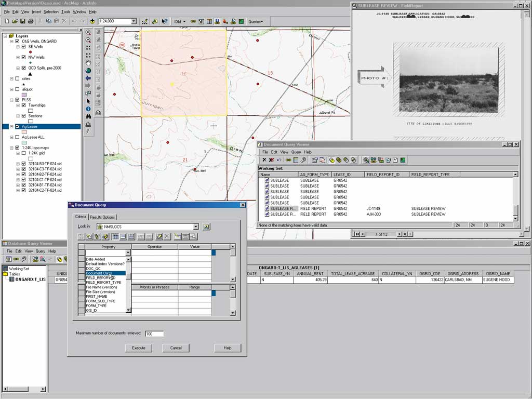Viewport: 532px width, 399px height.
Task: Toggle the OCD Spills, pre-2000 checkbox
Action: 24,68
